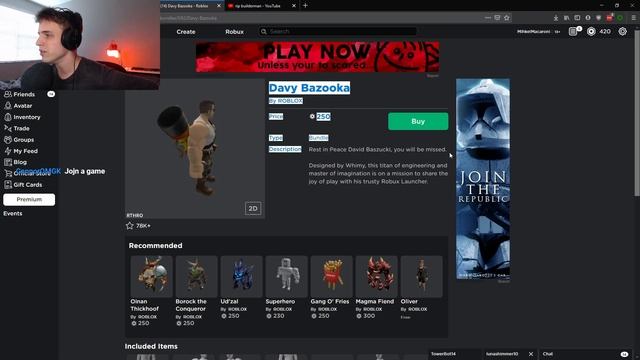Open the notifications stream icon

tap(573, 31)
